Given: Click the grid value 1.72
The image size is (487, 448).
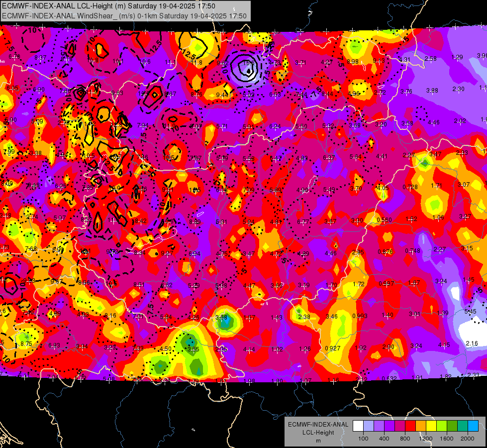Looking at the screenshot, I should click(359, 284).
